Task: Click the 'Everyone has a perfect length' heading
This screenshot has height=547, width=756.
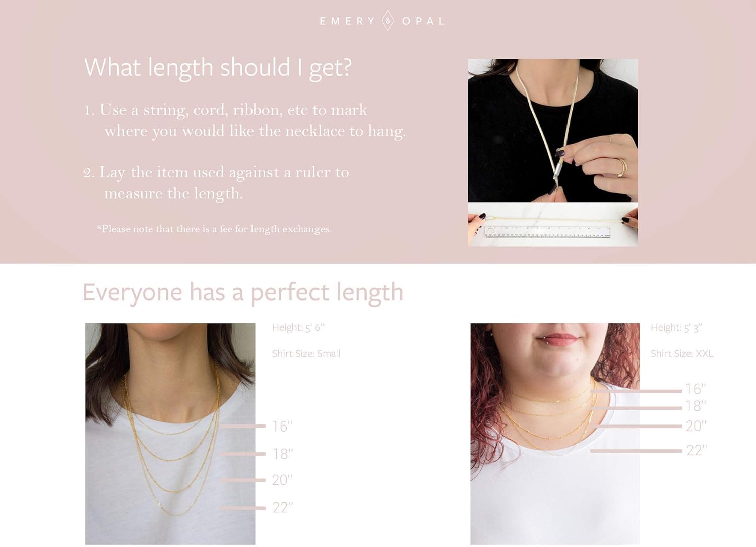Action: click(243, 293)
